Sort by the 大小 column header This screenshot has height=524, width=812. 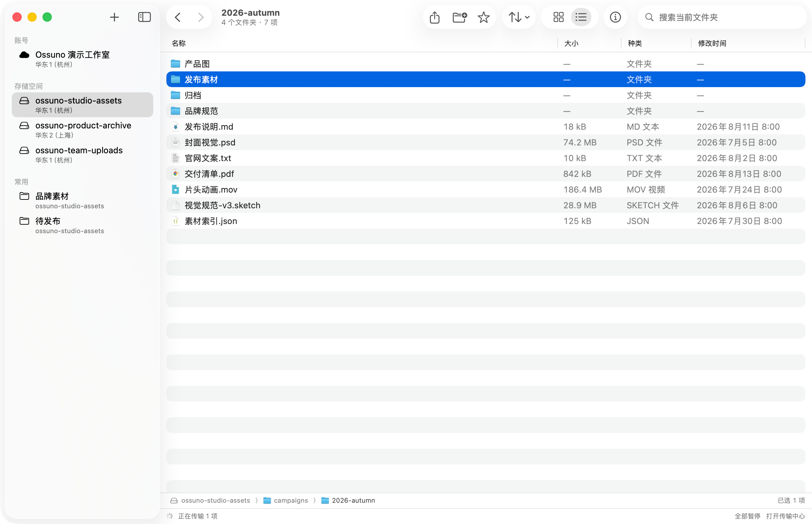[571, 43]
